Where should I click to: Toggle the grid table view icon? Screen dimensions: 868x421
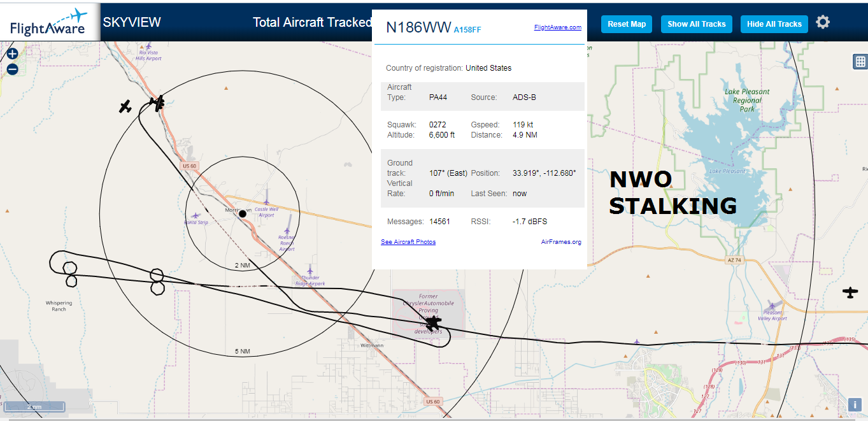click(x=860, y=61)
